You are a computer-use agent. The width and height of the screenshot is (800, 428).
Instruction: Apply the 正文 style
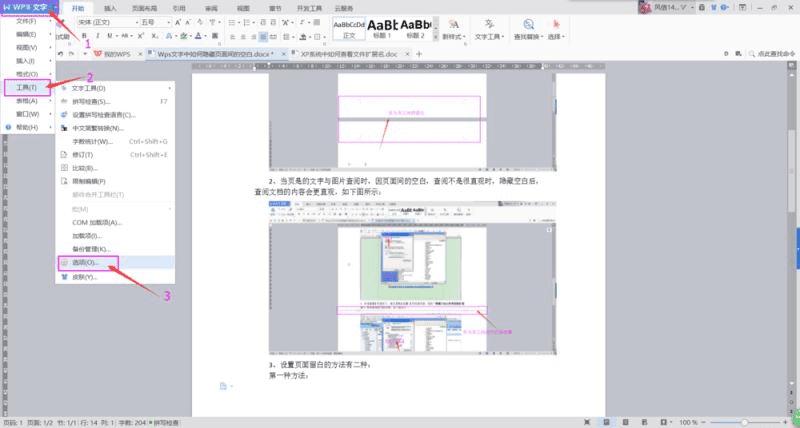click(x=349, y=29)
